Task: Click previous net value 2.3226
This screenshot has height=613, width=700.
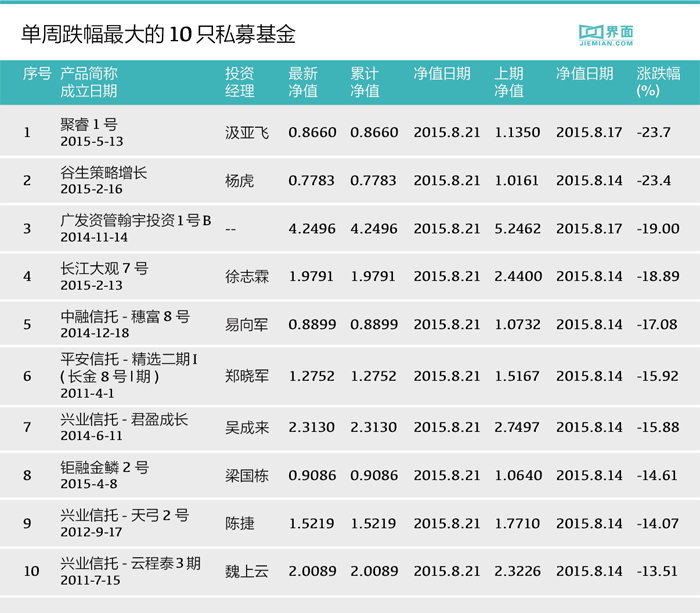Action: (x=517, y=571)
